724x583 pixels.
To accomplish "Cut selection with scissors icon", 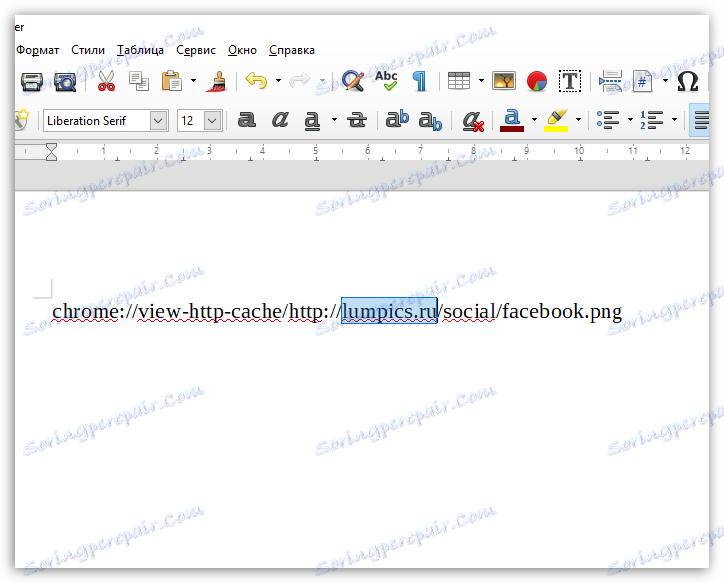I will 106,81.
